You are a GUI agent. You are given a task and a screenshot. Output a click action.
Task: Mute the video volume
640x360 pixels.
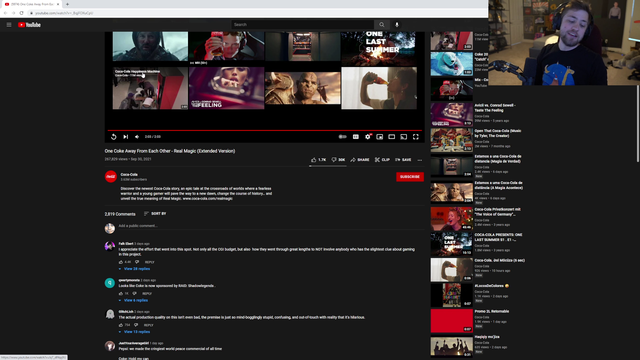click(x=137, y=137)
